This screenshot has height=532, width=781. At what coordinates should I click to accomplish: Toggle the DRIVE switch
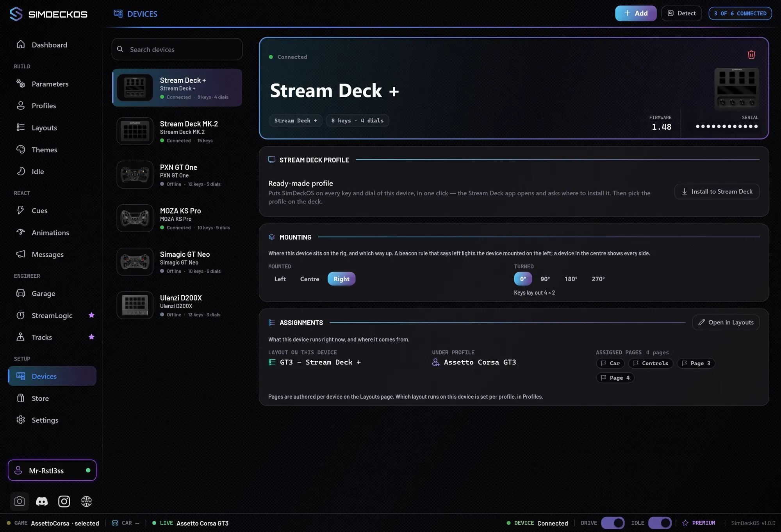tap(613, 523)
